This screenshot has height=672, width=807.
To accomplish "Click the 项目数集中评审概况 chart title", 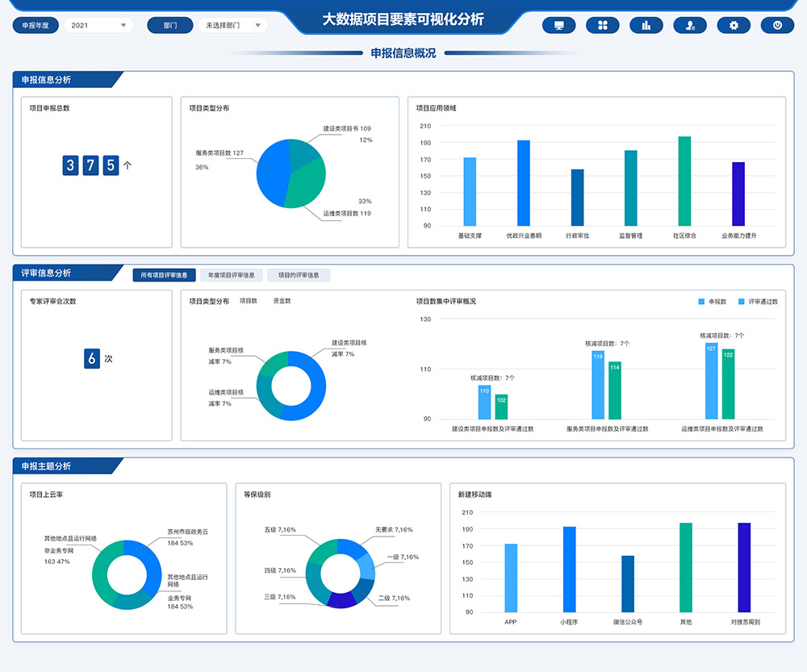I will pyautogui.click(x=445, y=301).
